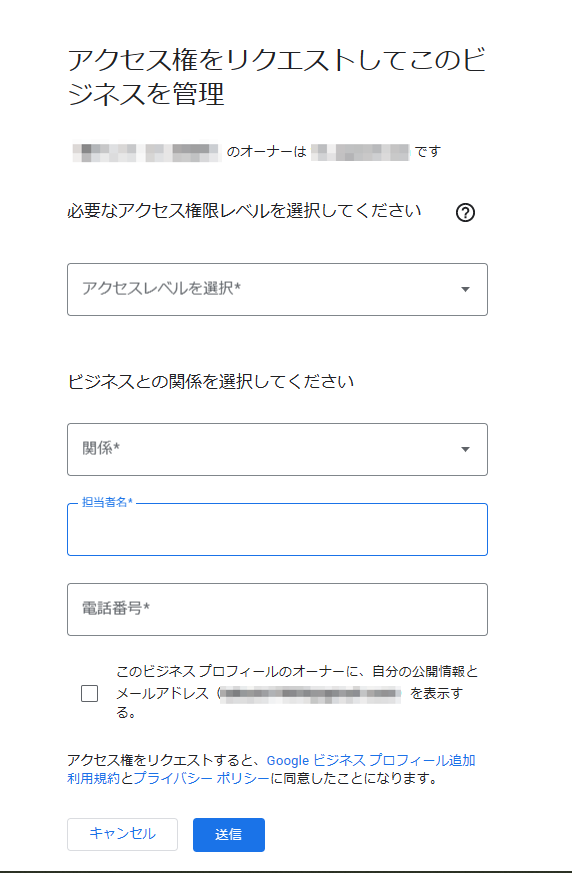Open the アクセスレベルを選択 dropdown field
The image size is (572, 873).
(277, 290)
